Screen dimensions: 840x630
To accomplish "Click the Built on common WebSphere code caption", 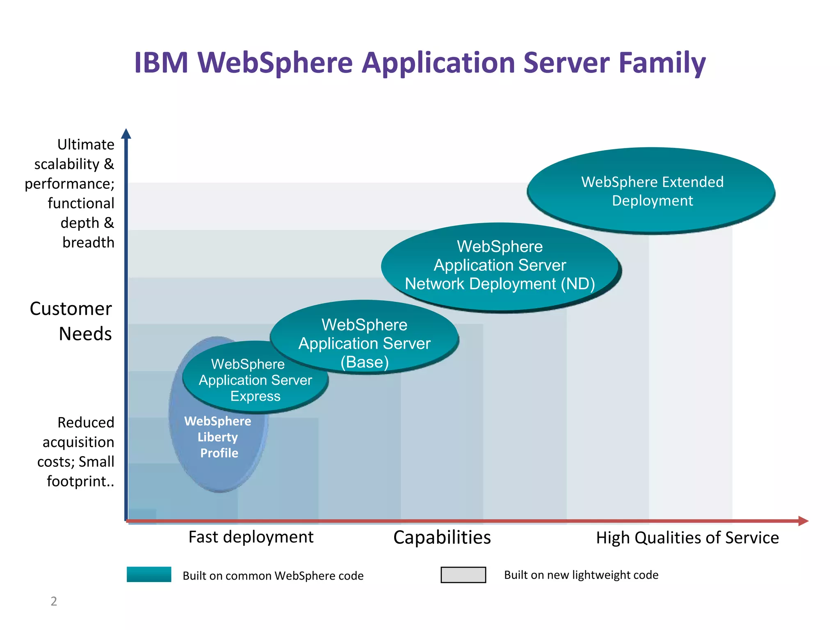I will point(273,575).
